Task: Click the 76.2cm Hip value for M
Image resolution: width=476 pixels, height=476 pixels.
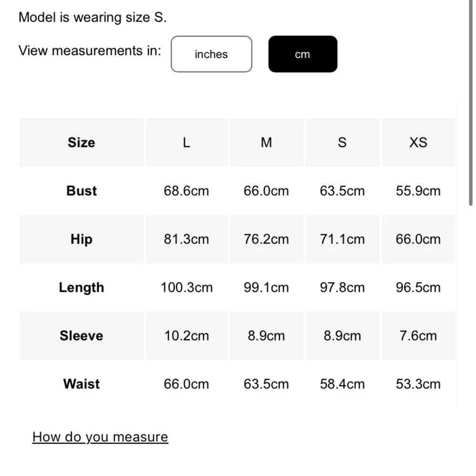Action: coord(267,239)
